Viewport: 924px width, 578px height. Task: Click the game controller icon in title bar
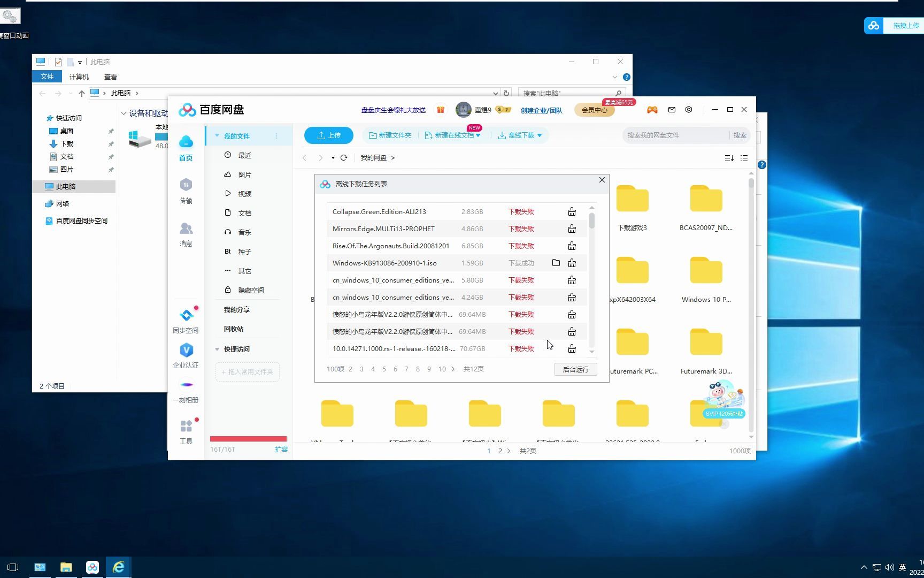point(652,110)
